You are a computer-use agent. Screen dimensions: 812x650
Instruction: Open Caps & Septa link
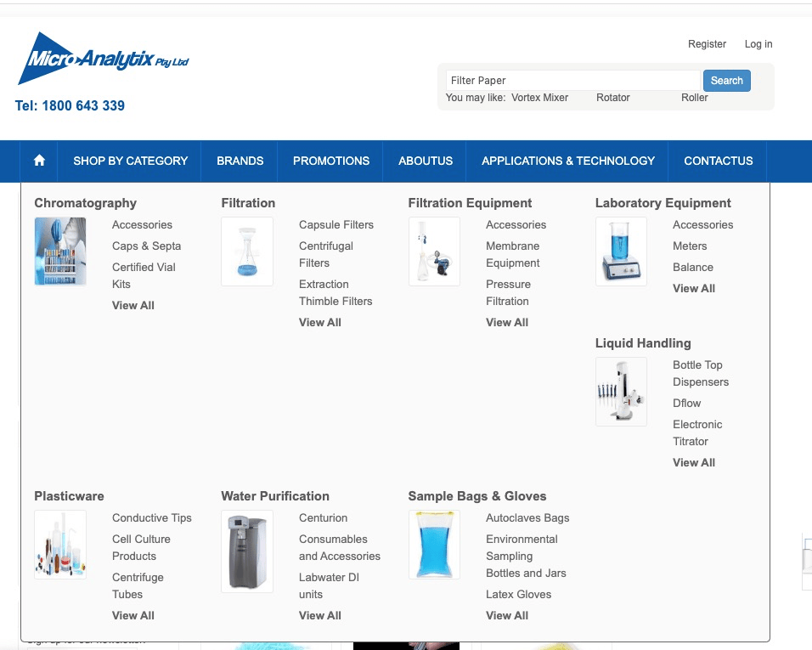tap(147, 246)
